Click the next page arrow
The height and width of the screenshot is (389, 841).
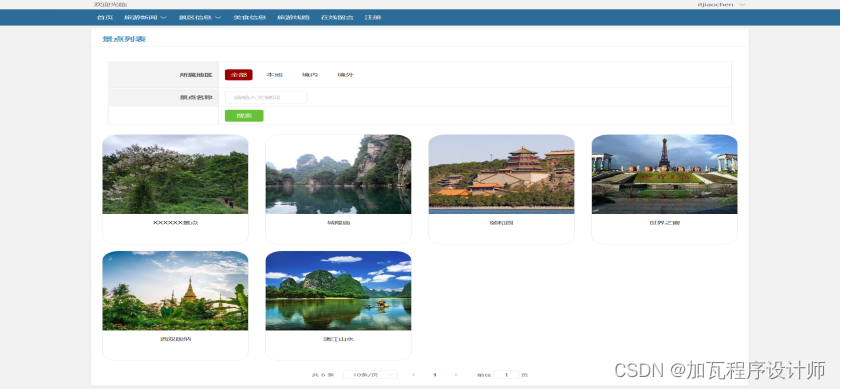456,375
